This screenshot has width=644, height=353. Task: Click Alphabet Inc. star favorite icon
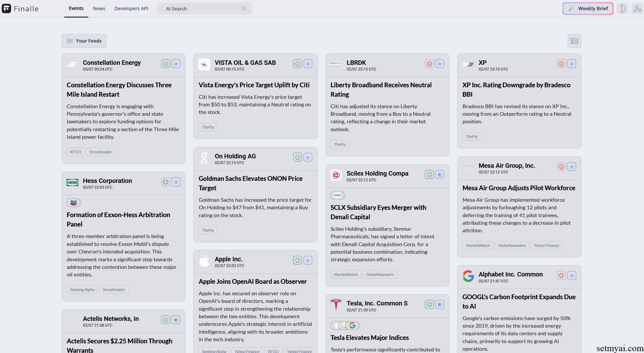pos(572,275)
